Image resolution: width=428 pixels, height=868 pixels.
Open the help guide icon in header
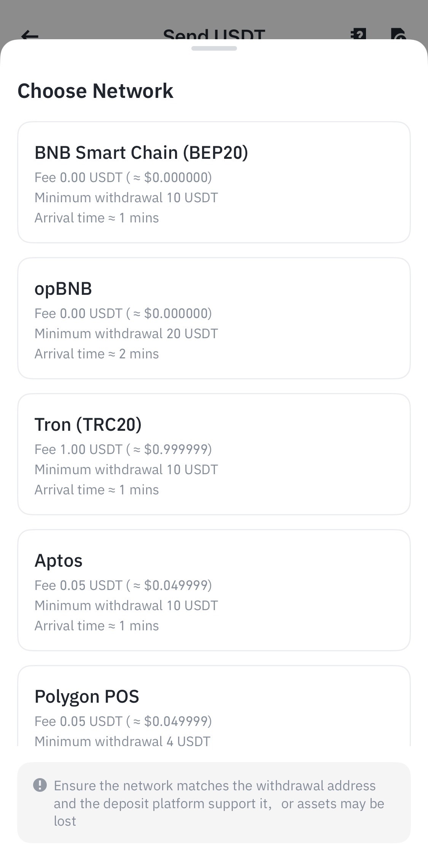(x=358, y=34)
